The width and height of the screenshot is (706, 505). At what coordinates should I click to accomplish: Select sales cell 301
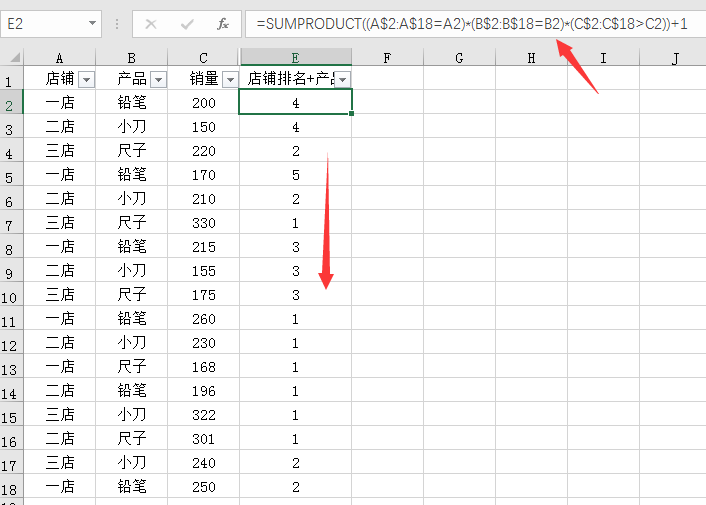[204, 439]
